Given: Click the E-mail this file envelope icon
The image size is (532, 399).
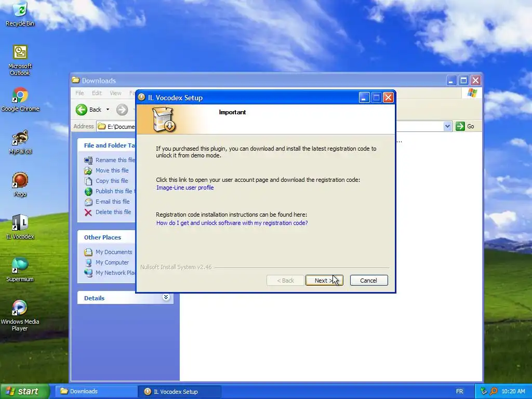Looking at the screenshot, I should [x=88, y=202].
